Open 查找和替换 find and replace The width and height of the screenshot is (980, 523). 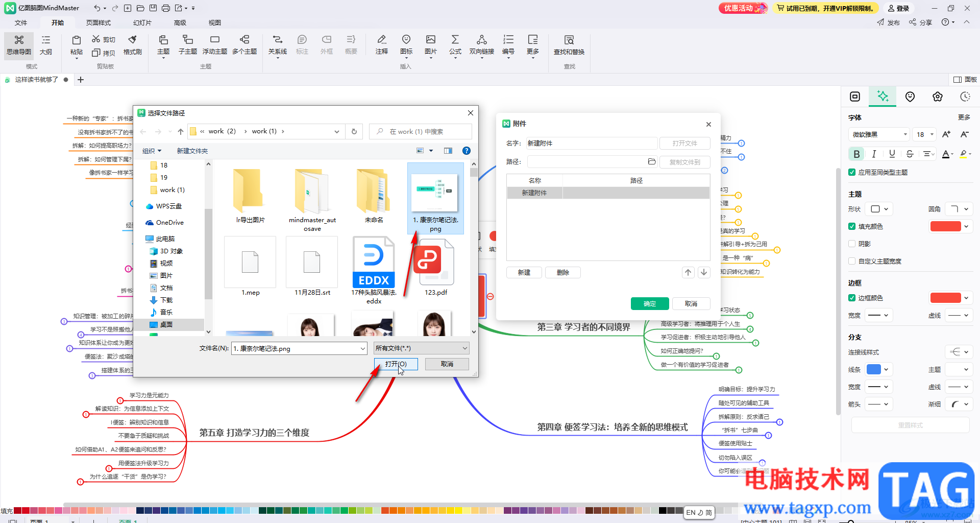pos(569,45)
